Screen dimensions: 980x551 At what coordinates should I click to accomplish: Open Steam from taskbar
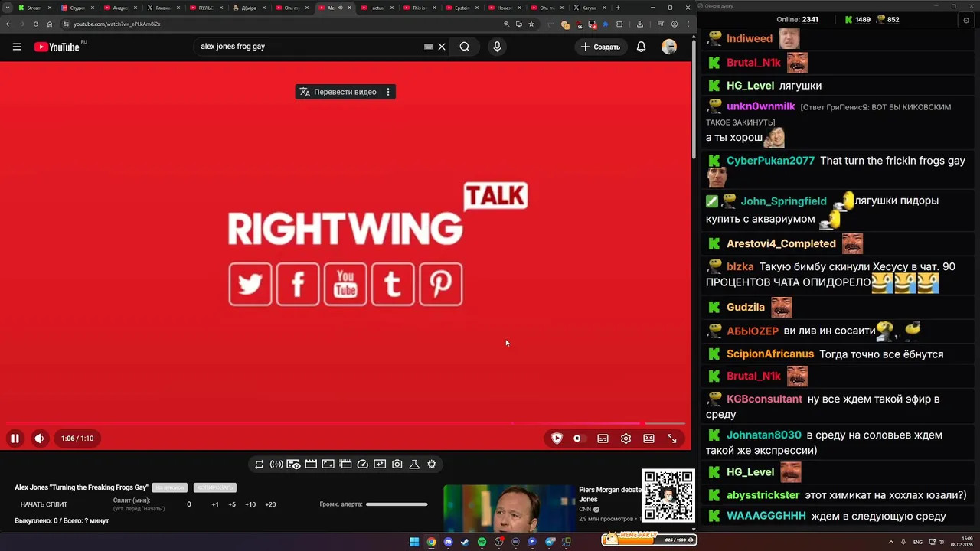coord(465,542)
